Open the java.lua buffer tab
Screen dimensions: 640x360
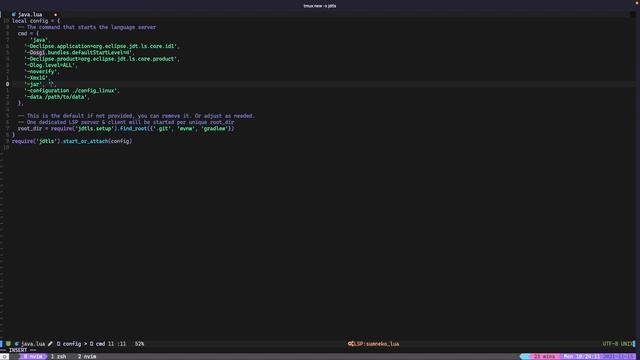click(x=30, y=14)
